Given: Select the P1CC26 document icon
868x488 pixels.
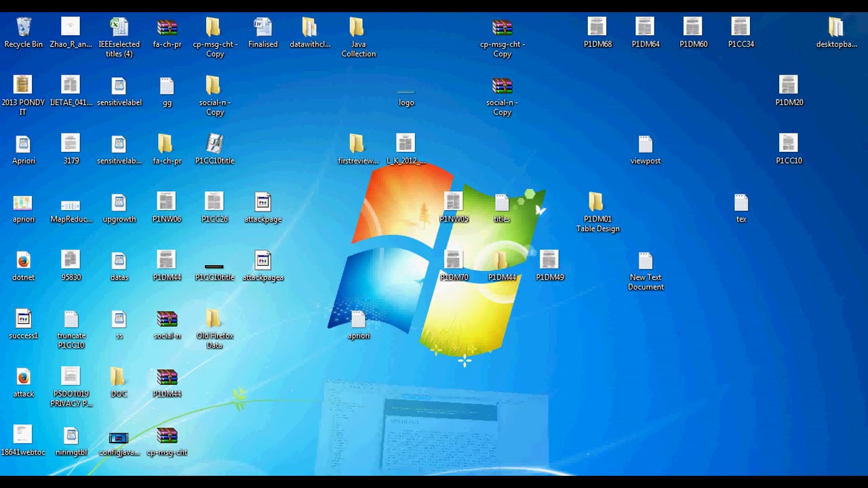Looking at the screenshot, I should (x=214, y=203).
